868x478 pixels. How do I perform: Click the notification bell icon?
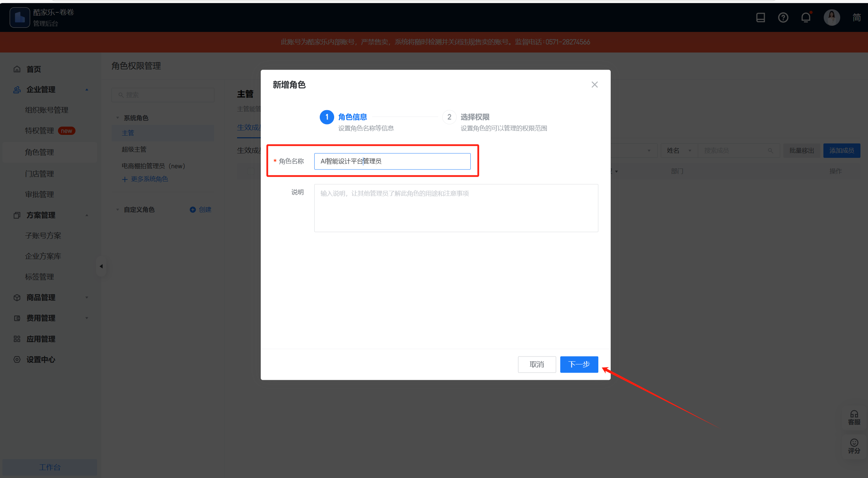point(806,18)
